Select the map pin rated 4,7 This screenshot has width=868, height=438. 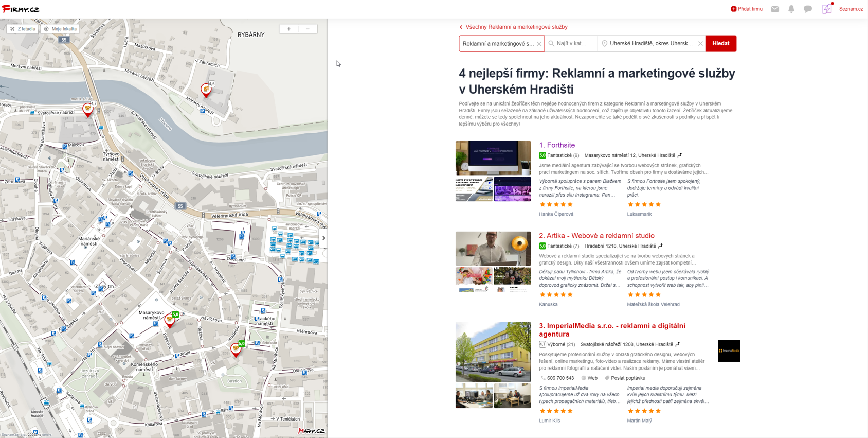pos(88,109)
